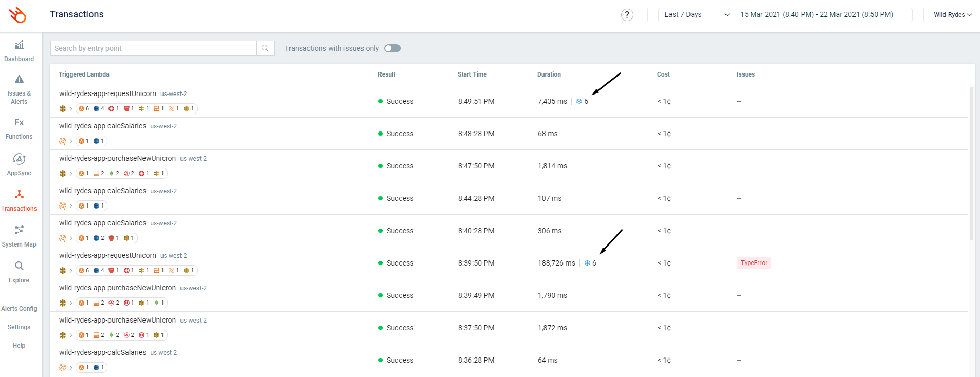Click cold start snowflake icon at 8:49:51 PM
The height and width of the screenshot is (377, 980).
click(579, 101)
